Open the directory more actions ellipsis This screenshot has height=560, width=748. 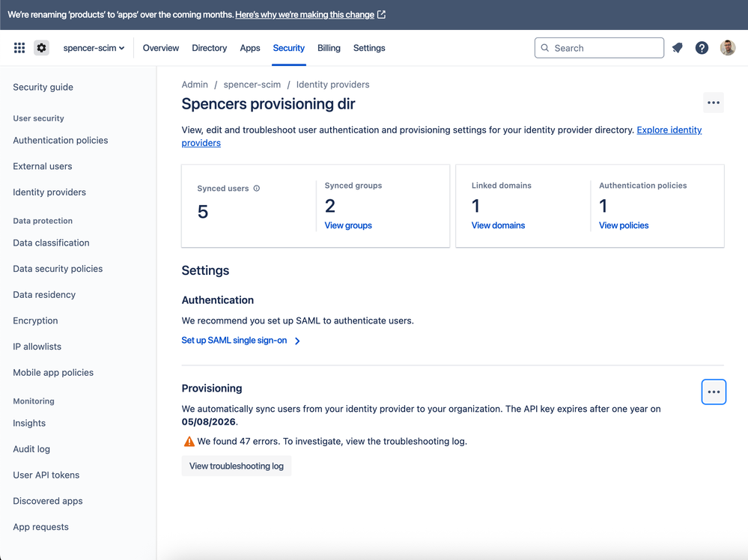click(714, 103)
